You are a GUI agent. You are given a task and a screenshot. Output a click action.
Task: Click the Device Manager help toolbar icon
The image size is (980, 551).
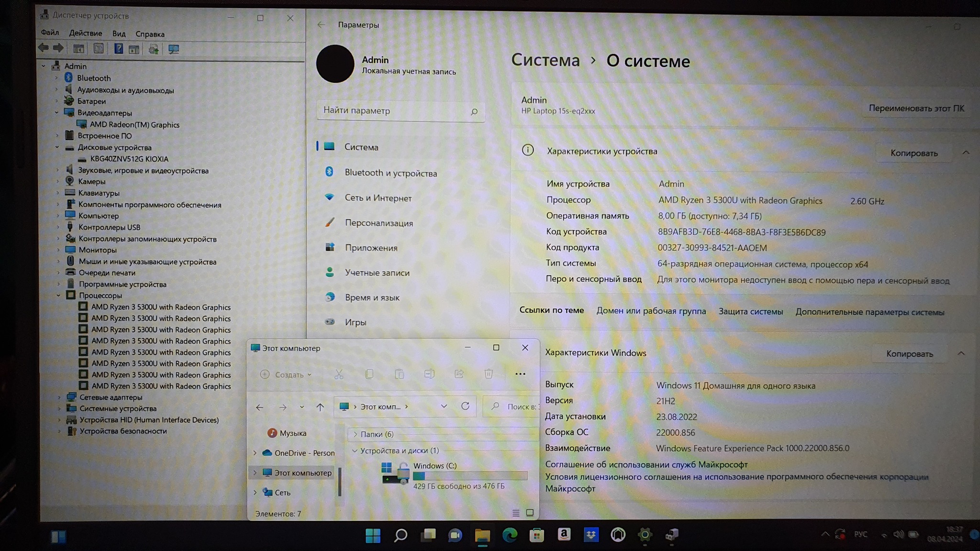(x=118, y=49)
